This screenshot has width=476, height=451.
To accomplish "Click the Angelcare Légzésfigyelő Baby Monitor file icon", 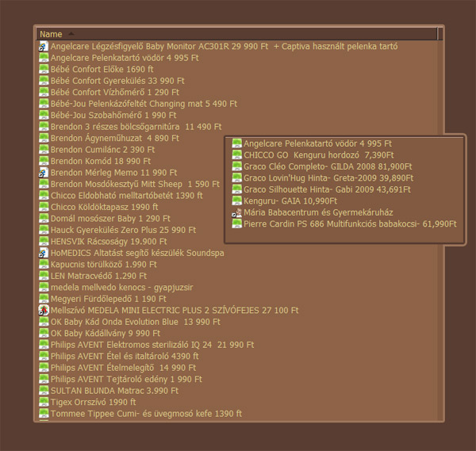I will click(x=44, y=47).
